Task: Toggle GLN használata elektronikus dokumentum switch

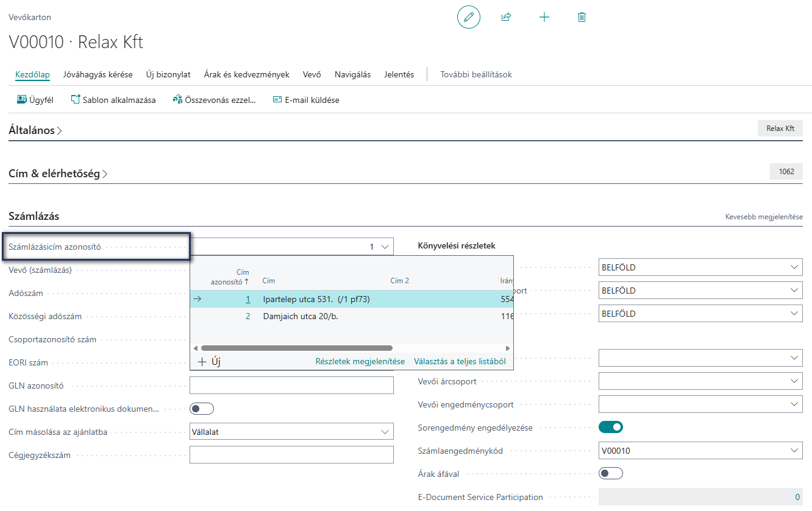Action: 202,409
